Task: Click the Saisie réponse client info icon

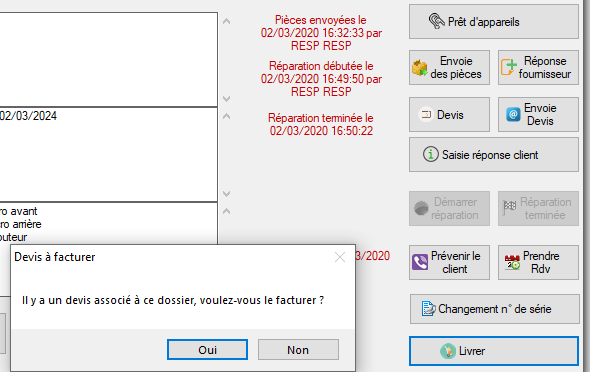Action: [430, 154]
